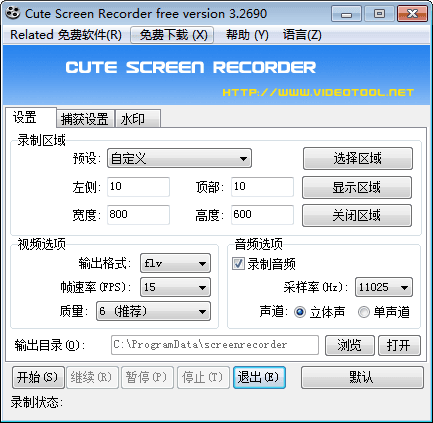Screen dimensions: 433x423
Task: Click the 暂停(P) pause button
Action: [147, 377]
